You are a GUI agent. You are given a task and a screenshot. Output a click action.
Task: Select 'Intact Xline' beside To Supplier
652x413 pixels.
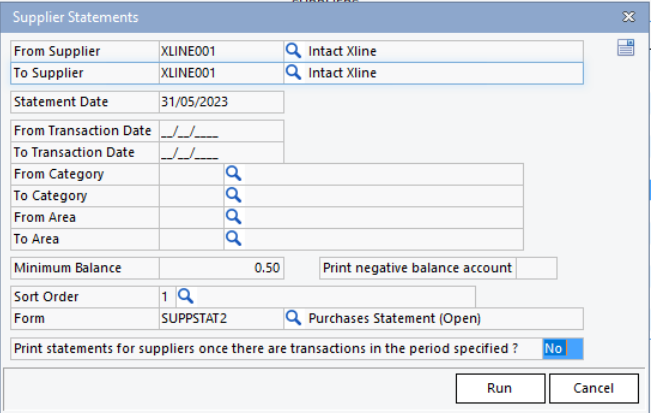[342, 73]
